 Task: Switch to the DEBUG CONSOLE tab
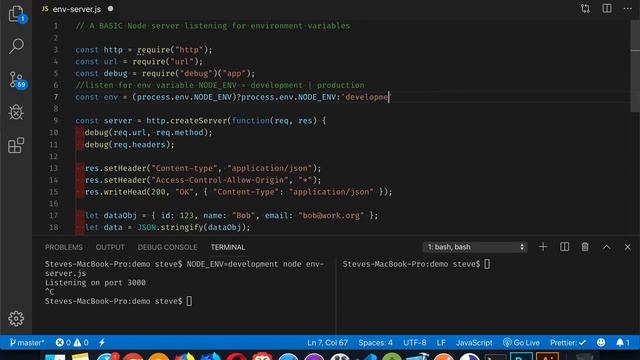click(167, 247)
